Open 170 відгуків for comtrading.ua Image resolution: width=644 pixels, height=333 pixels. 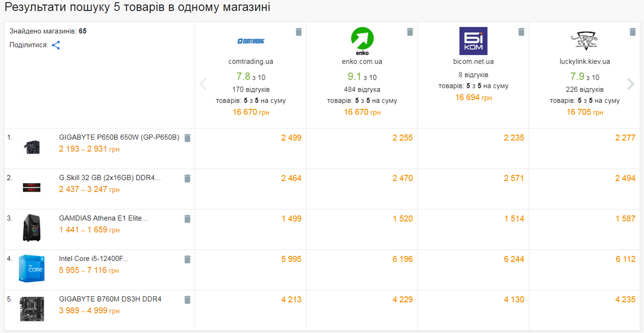pyautogui.click(x=251, y=90)
